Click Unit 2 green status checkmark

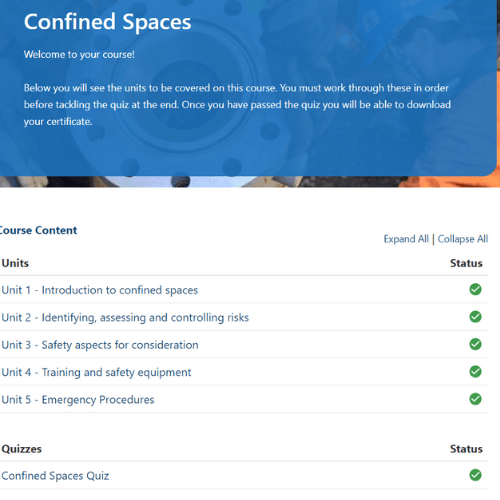point(475,317)
